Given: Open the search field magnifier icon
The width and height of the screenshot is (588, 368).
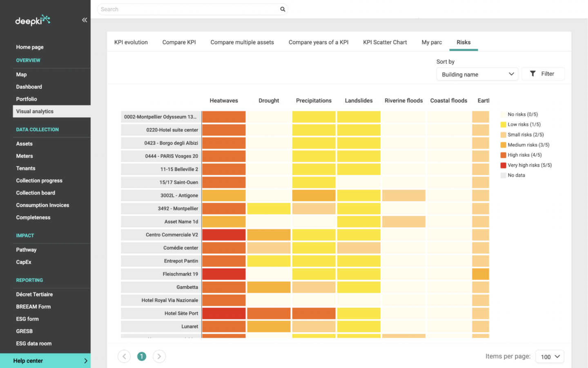Looking at the screenshot, I should click(x=283, y=9).
